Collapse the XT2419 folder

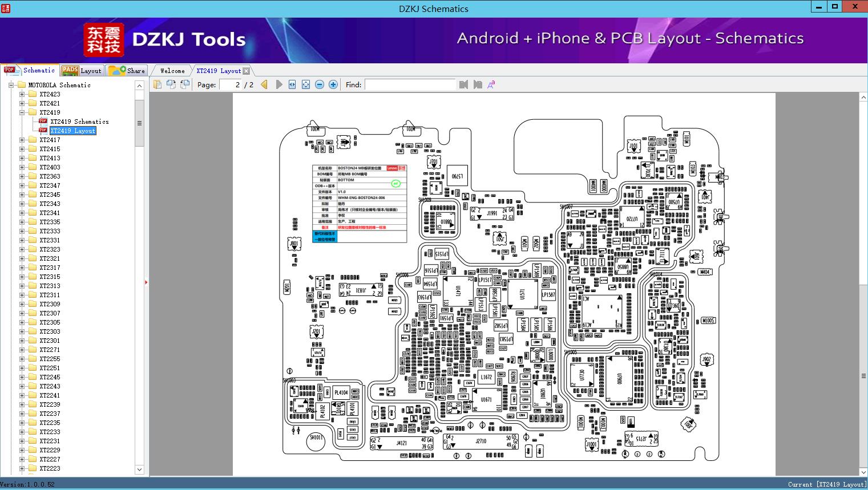pyautogui.click(x=22, y=112)
